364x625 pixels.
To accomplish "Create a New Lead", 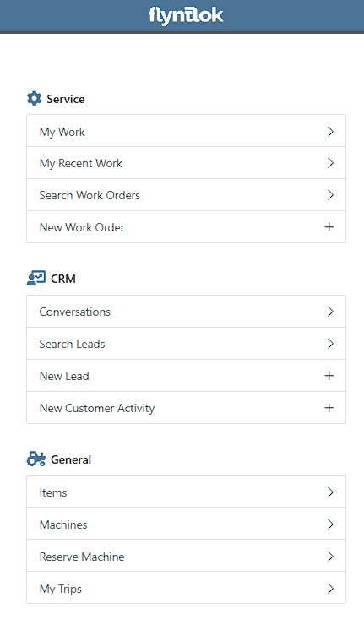I will [x=186, y=376].
